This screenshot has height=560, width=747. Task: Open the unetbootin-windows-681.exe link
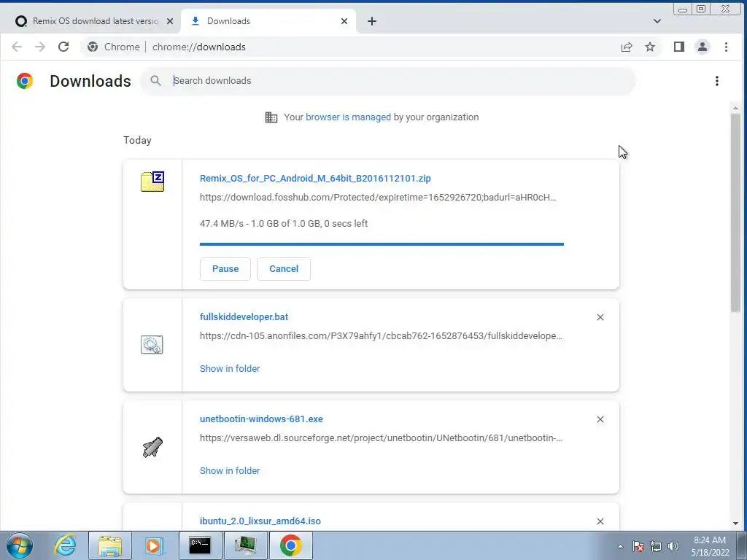click(261, 419)
